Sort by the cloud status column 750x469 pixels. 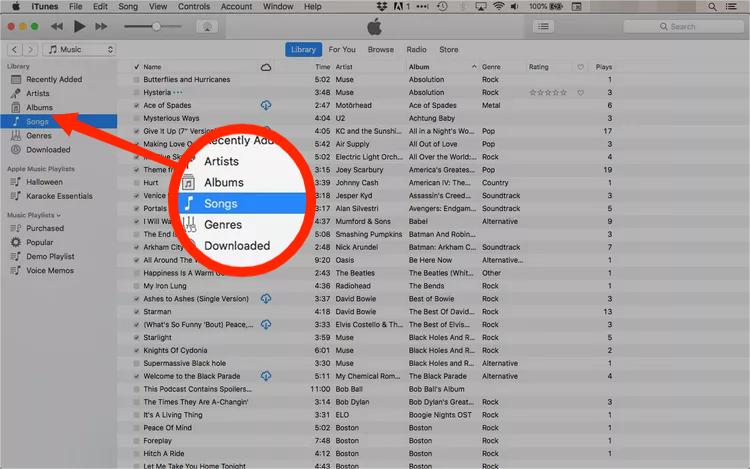click(x=266, y=67)
